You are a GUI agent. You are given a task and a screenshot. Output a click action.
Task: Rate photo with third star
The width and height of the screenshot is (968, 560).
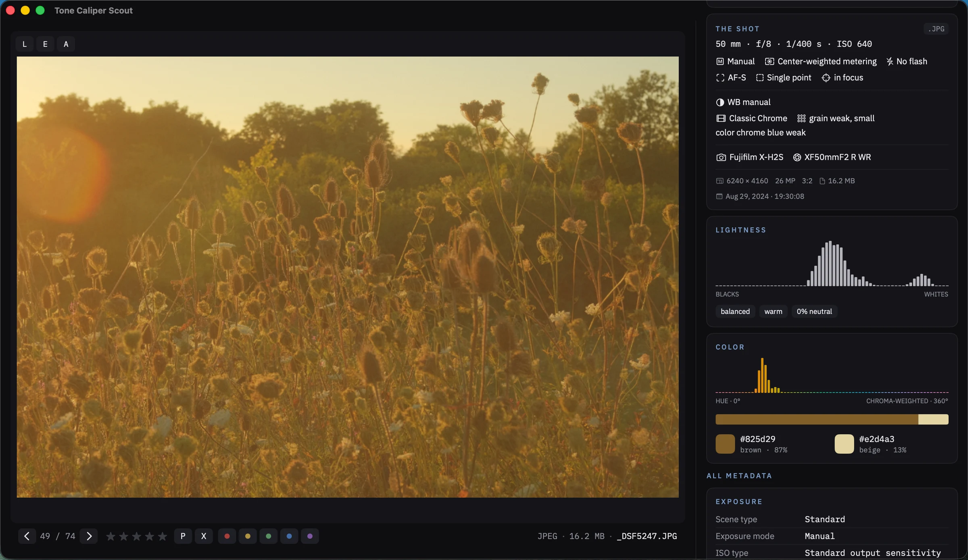point(136,536)
